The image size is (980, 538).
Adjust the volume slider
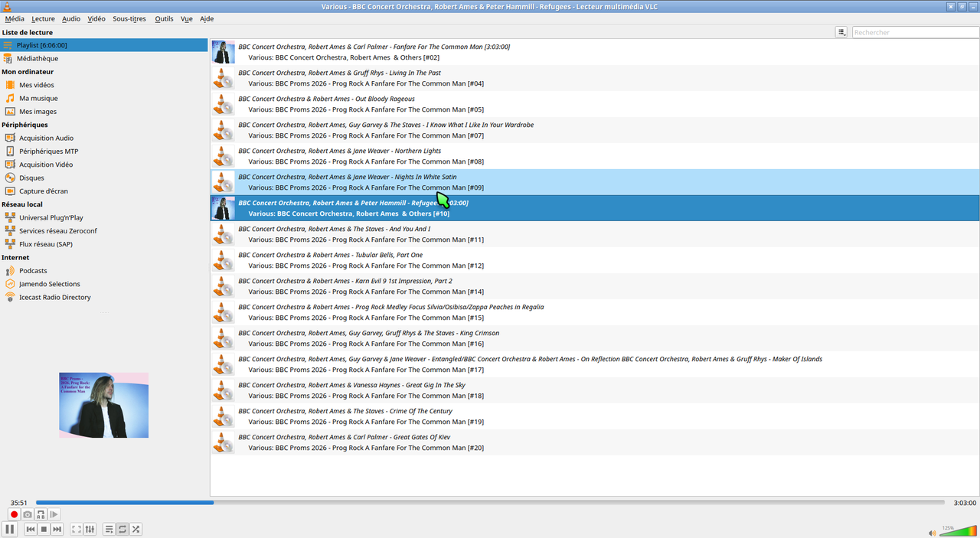tap(958, 530)
